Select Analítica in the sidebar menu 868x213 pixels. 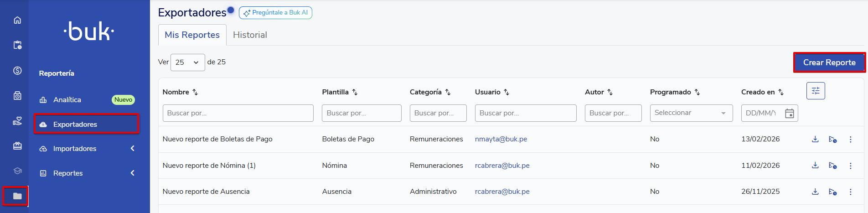pos(67,100)
